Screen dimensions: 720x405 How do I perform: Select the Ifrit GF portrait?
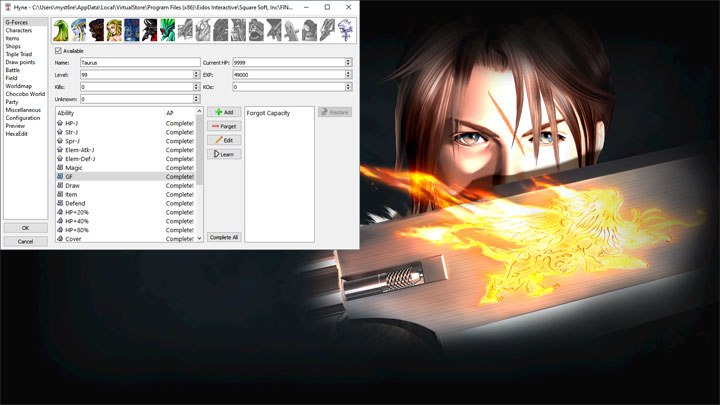pyautogui.click(x=96, y=30)
